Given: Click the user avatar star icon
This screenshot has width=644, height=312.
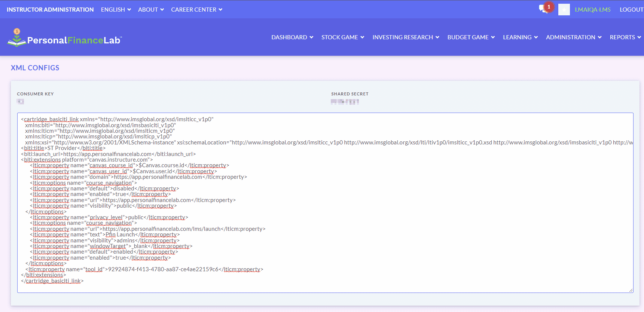Looking at the screenshot, I should (x=564, y=9).
